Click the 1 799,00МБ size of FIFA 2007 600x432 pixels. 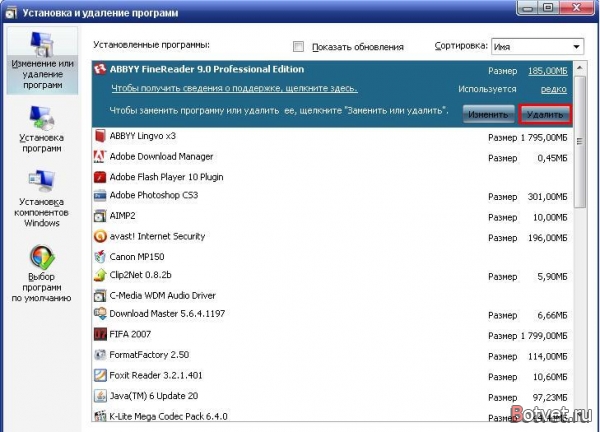point(544,336)
